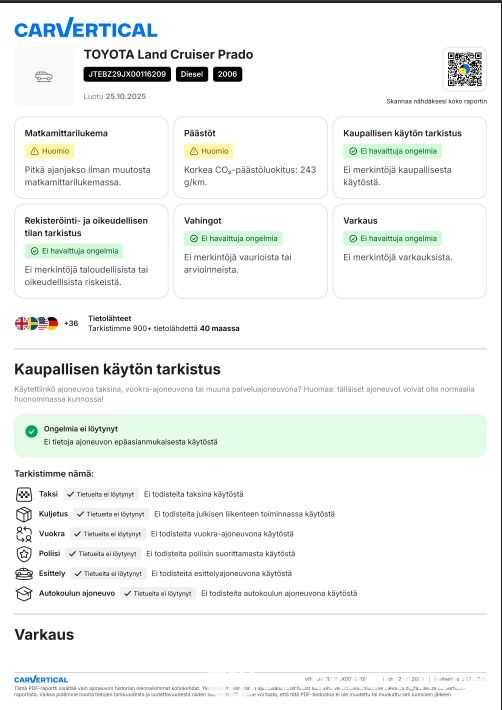Select the VIN badge JTEBZ29JX00116209

coord(127,74)
